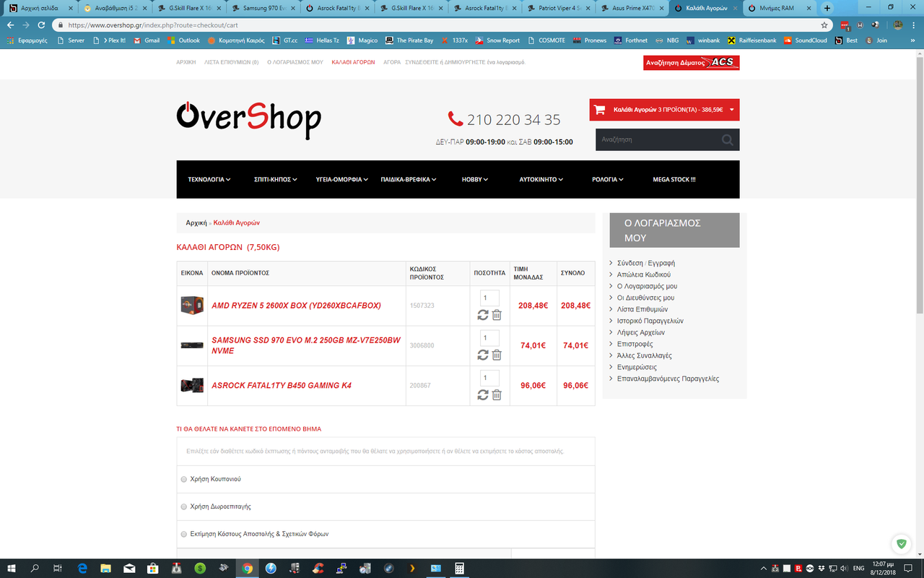Open Mail app from taskbar
The height and width of the screenshot is (578, 924).
(x=129, y=569)
